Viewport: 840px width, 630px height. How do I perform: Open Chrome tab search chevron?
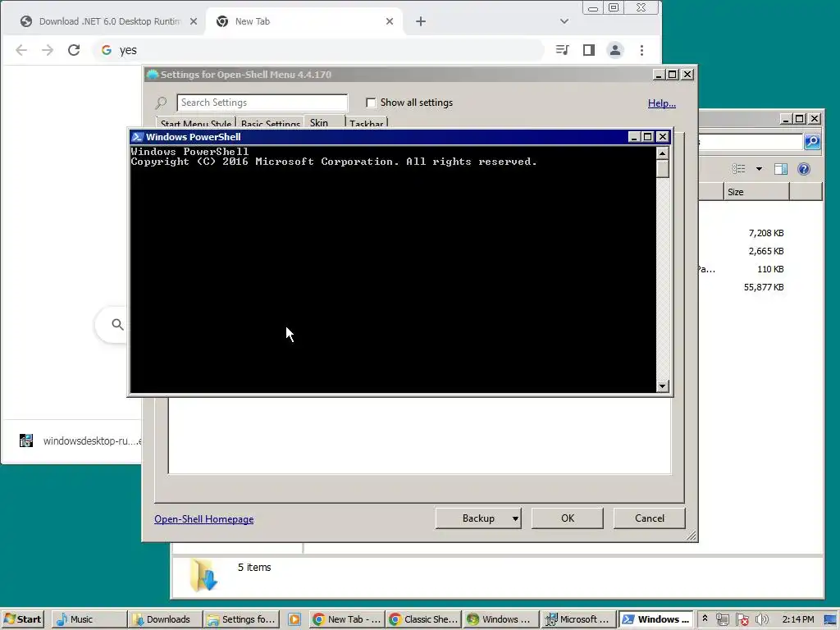click(564, 21)
